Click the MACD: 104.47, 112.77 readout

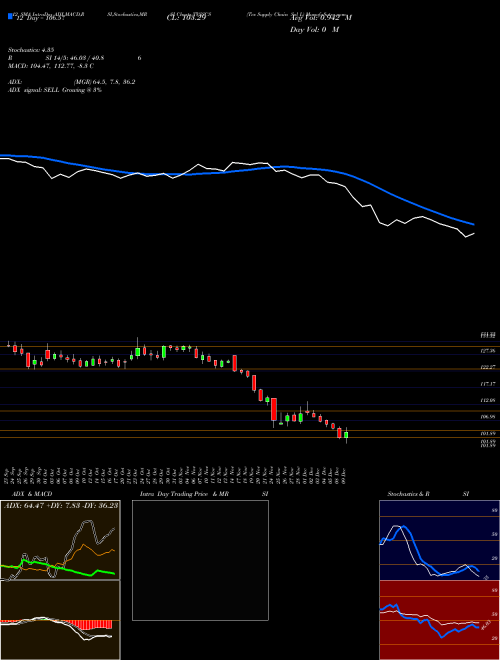pos(51,66)
